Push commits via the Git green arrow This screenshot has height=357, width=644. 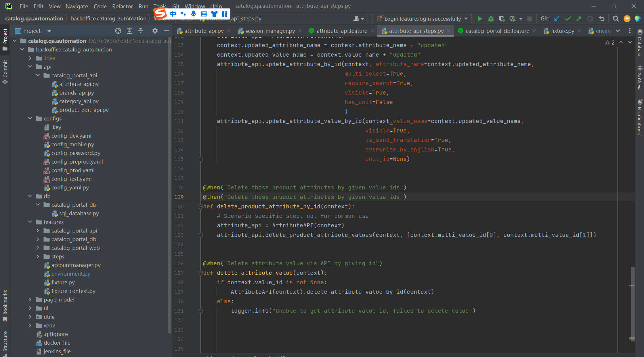click(579, 19)
